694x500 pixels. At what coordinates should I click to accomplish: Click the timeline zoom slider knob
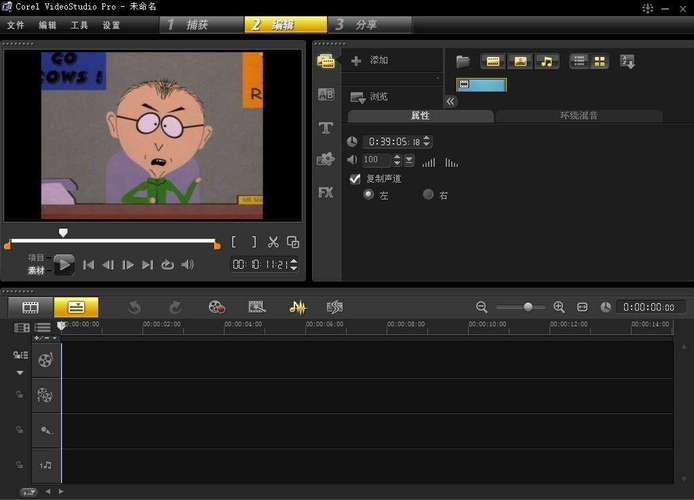(528, 307)
